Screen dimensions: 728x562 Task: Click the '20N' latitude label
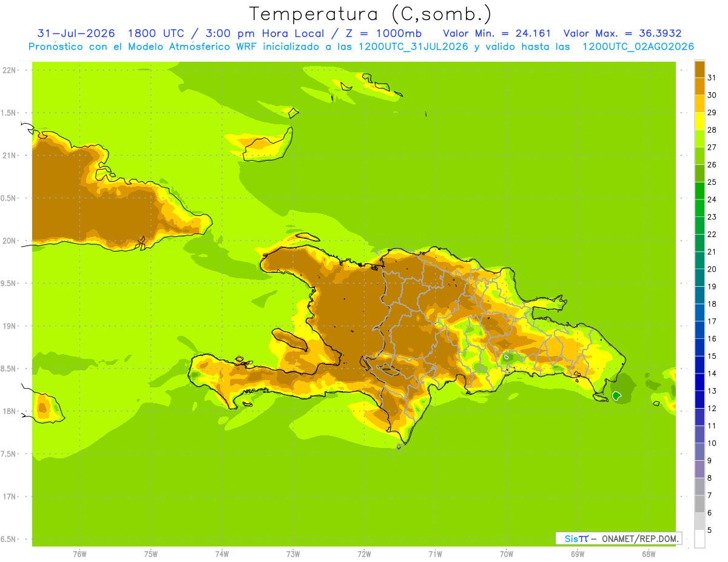tap(8, 241)
